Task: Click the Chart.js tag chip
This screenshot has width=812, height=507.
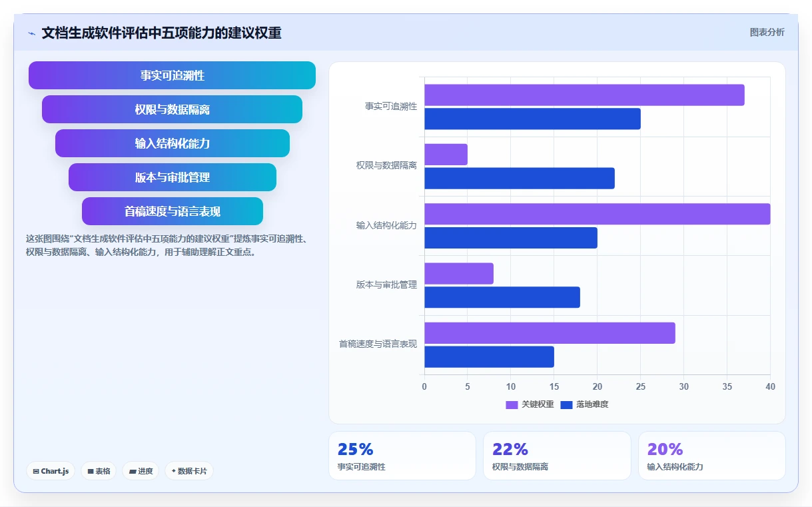Action: [x=51, y=471]
